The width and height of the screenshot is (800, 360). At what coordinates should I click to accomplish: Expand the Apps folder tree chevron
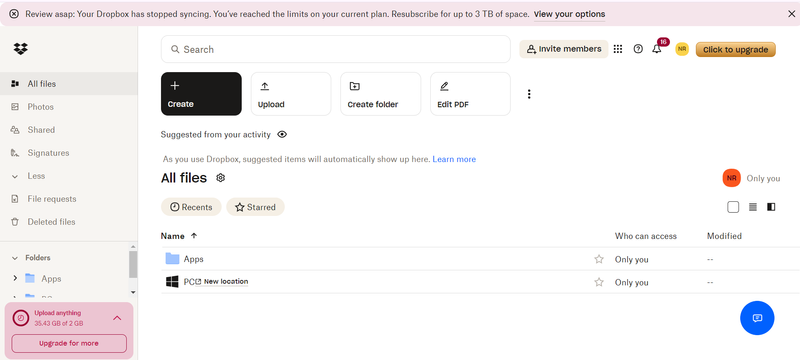(x=15, y=278)
